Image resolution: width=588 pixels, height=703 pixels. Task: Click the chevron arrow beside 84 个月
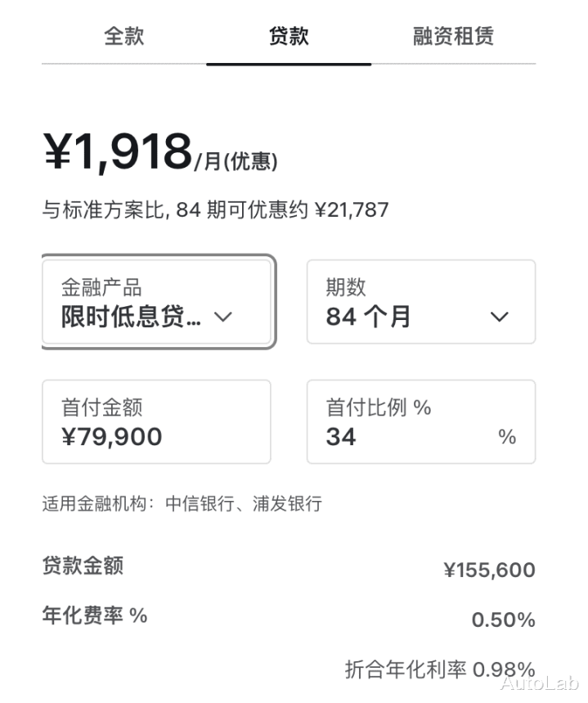click(499, 317)
